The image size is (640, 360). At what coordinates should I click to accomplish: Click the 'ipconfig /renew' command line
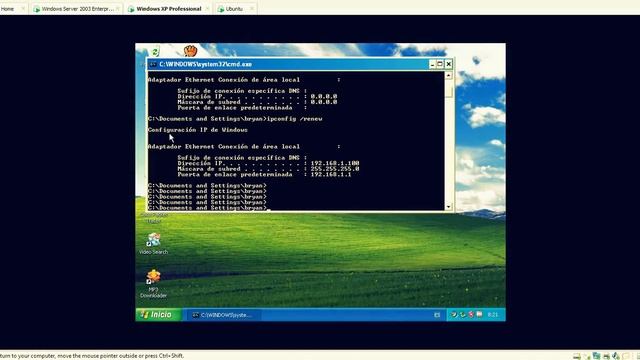(235, 119)
